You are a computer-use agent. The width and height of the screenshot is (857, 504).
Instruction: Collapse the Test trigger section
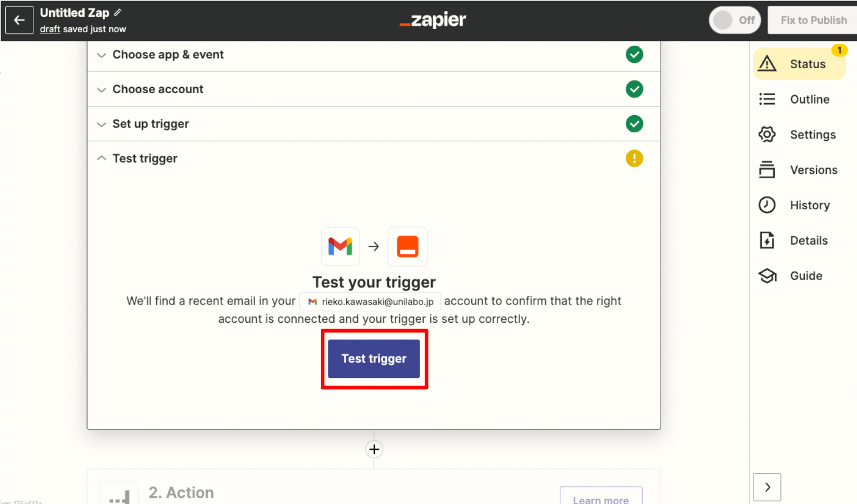coord(374,158)
